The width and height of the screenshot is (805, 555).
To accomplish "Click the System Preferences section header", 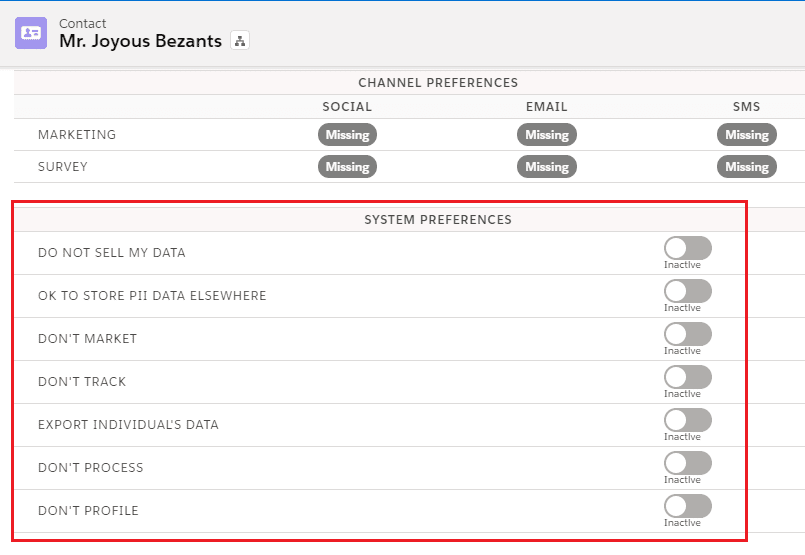I will pos(438,220).
